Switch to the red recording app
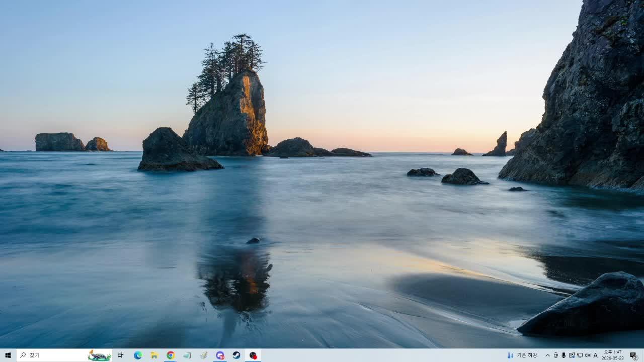Screen dimensions: 644x362 pos(253,355)
